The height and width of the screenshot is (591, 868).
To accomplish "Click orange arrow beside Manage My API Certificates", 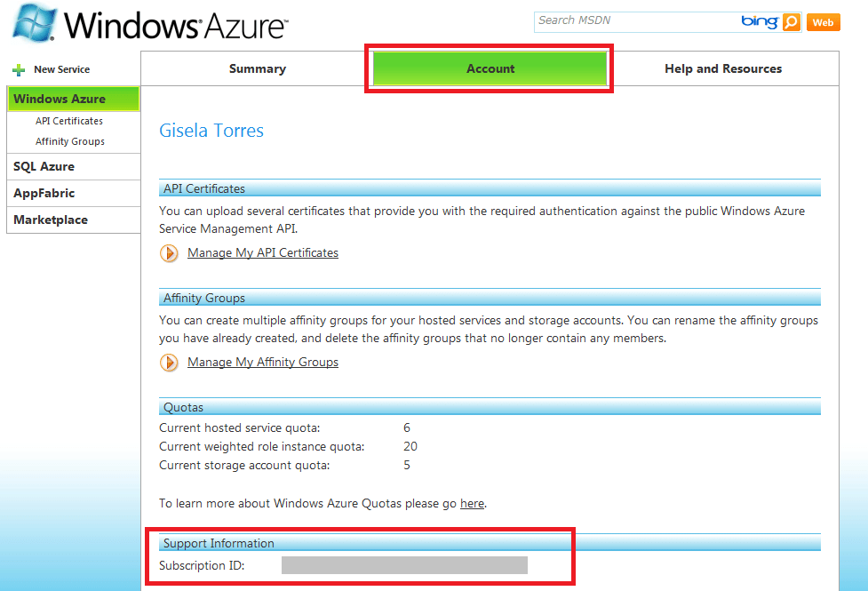I will (x=169, y=253).
